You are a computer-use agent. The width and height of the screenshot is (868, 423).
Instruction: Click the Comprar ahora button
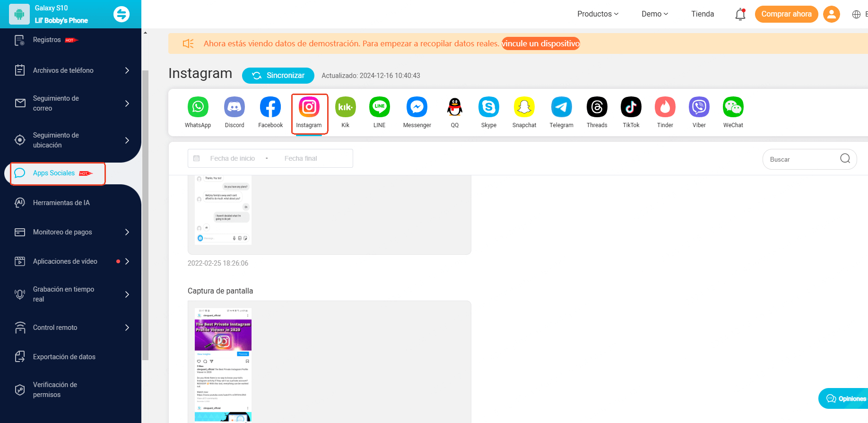point(786,14)
